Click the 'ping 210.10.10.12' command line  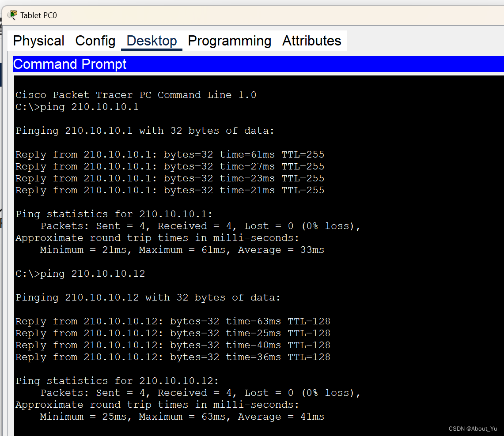tap(80, 274)
